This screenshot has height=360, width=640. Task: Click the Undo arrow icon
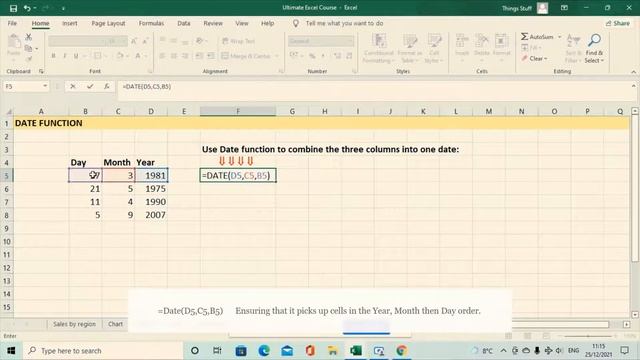click(27, 8)
